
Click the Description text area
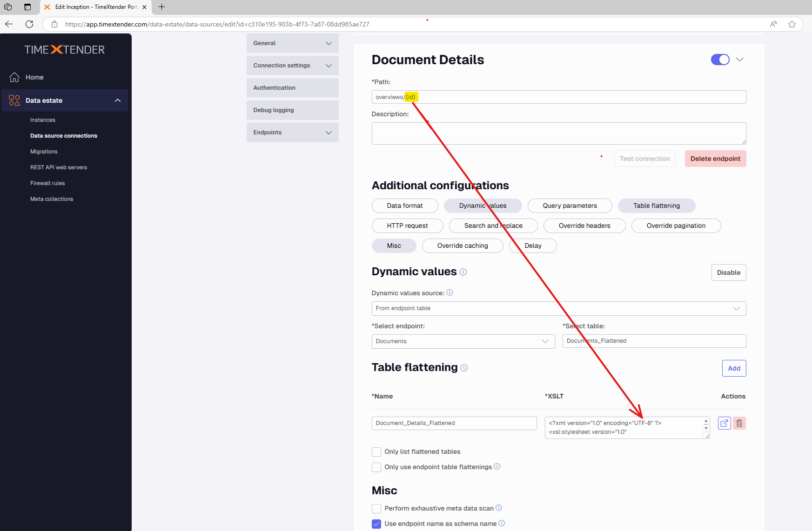559,133
